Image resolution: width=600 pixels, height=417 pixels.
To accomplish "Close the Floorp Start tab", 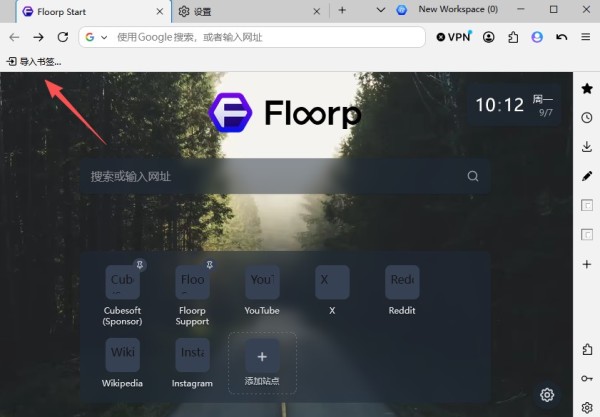I will [160, 12].
